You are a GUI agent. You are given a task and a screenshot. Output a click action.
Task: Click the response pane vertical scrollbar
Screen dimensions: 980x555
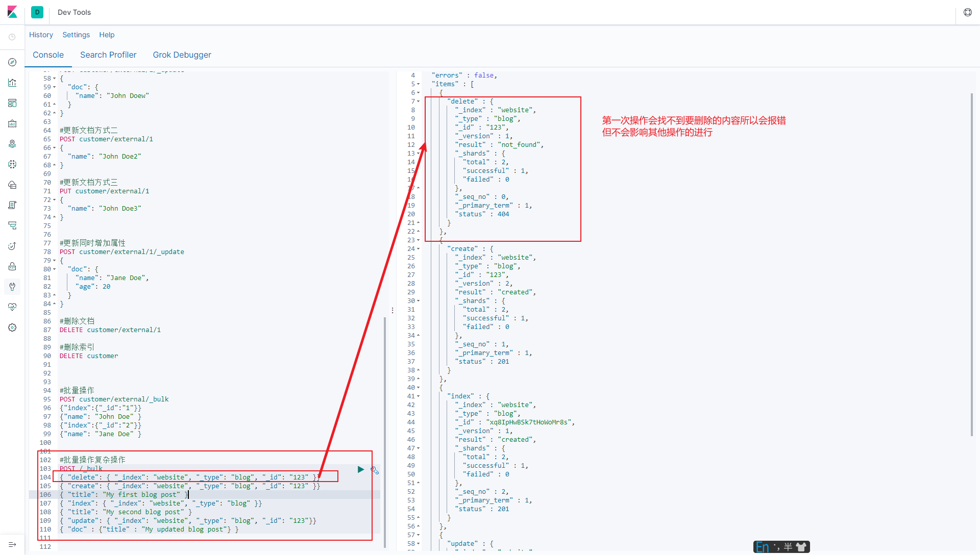972,264
